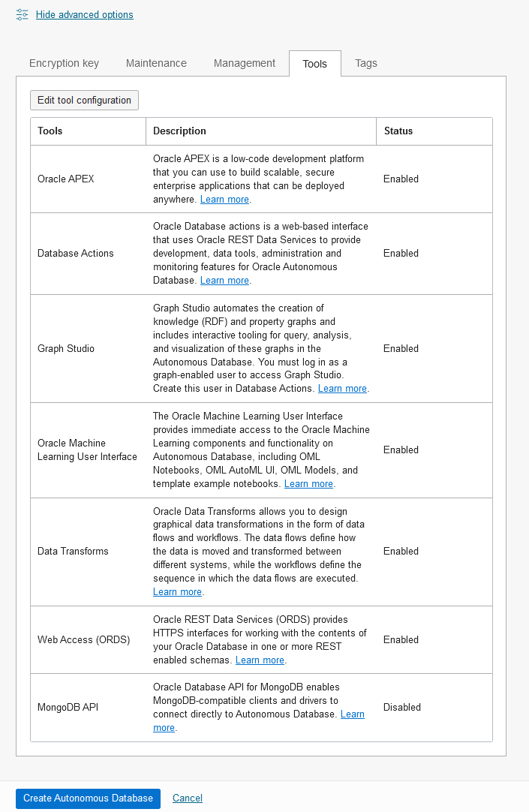Click the Tools column header
The width and height of the screenshot is (529, 812).
coord(48,131)
